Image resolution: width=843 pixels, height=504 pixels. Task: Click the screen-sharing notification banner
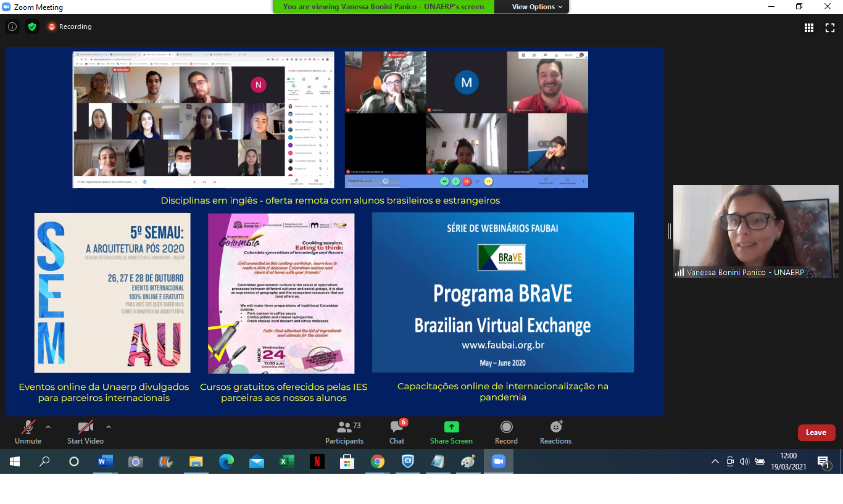click(x=383, y=7)
